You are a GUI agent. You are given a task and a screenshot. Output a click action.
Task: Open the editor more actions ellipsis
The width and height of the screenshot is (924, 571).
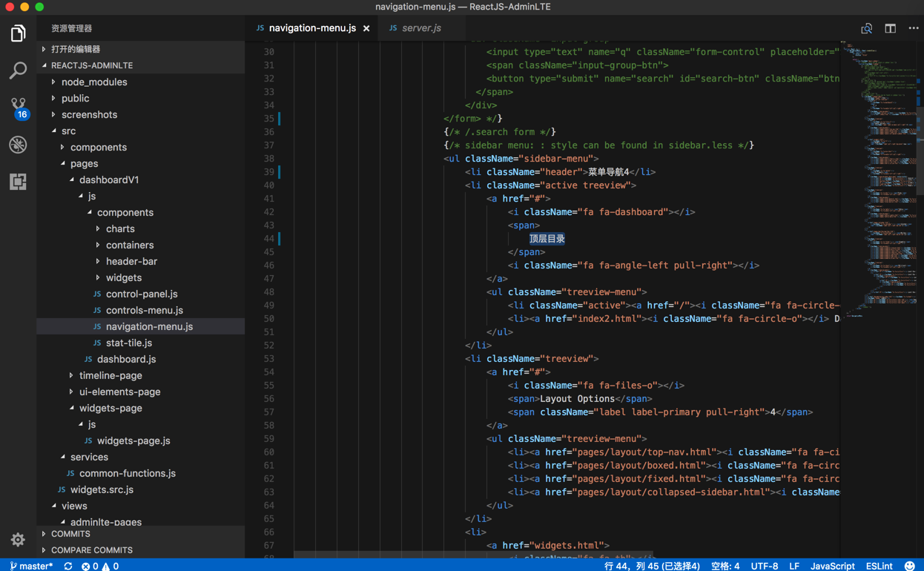(914, 28)
